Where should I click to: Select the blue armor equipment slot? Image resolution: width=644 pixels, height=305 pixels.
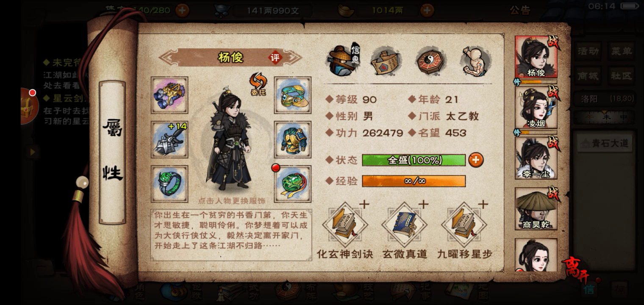click(x=292, y=139)
